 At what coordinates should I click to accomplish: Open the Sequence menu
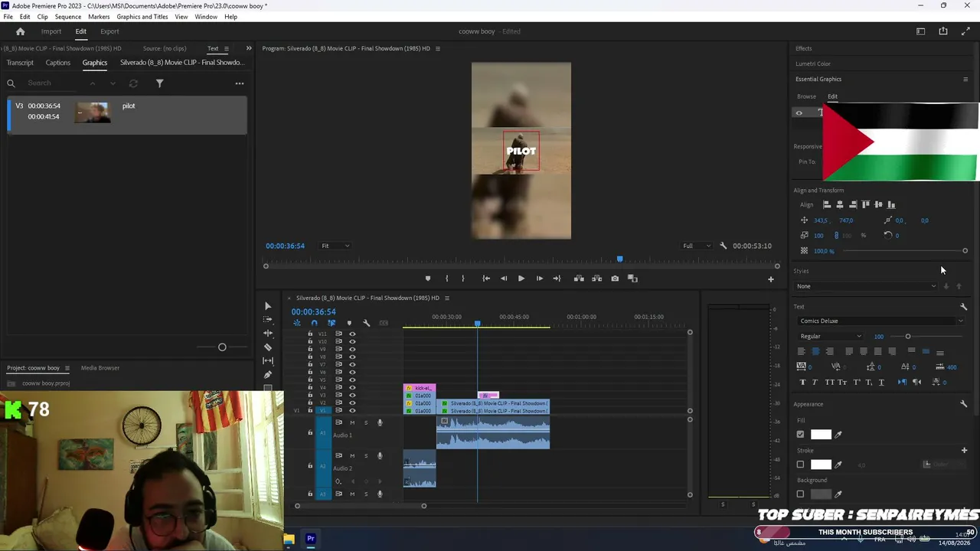tap(68, 17)
